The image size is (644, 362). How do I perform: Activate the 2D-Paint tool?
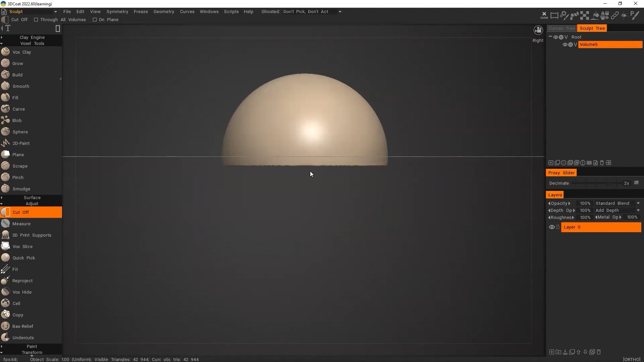pyautogui.click(x=21, y=143)
